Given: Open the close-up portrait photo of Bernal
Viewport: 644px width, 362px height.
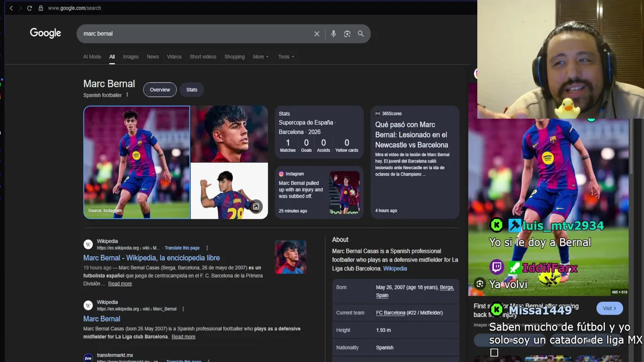Looking at the screenshot, I should coord(229,134).
